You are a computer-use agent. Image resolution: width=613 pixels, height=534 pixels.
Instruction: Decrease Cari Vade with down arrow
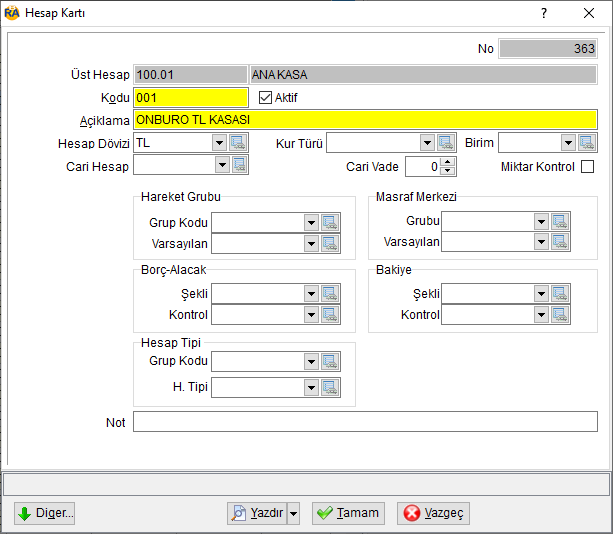tap(448, 171)
